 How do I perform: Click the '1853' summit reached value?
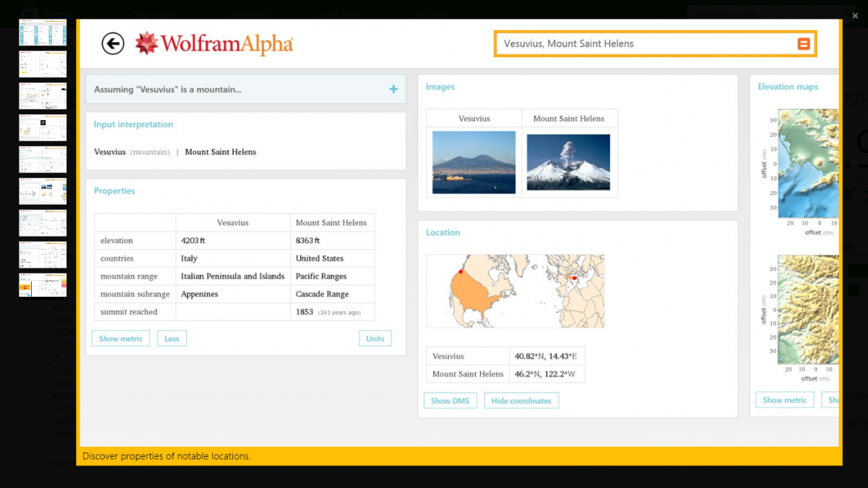(x=305, y=312)
